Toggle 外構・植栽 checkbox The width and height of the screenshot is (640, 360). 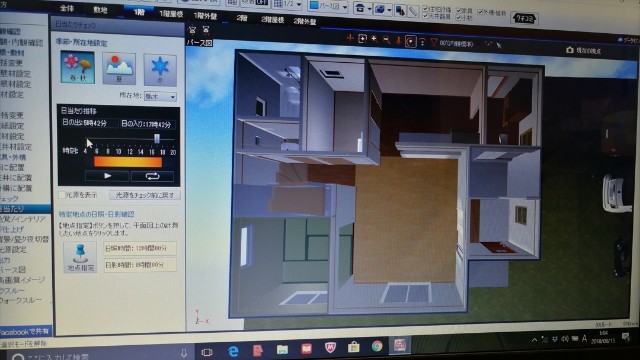480,12
